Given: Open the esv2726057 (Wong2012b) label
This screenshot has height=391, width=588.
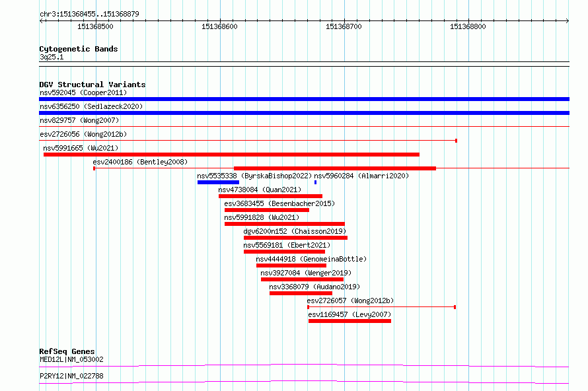Looking at the screenshot, I should pos(350,301).
